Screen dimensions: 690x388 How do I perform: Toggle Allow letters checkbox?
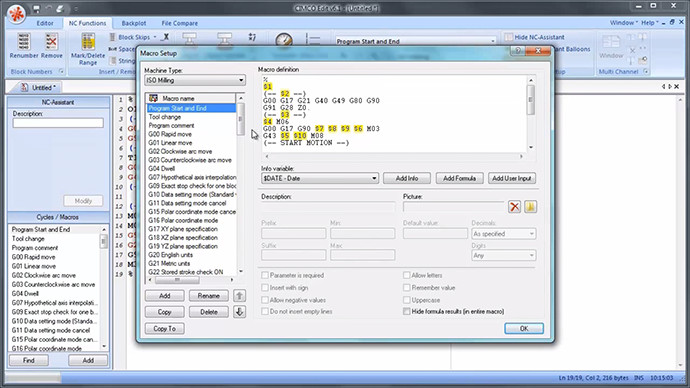tap(407, 275)
